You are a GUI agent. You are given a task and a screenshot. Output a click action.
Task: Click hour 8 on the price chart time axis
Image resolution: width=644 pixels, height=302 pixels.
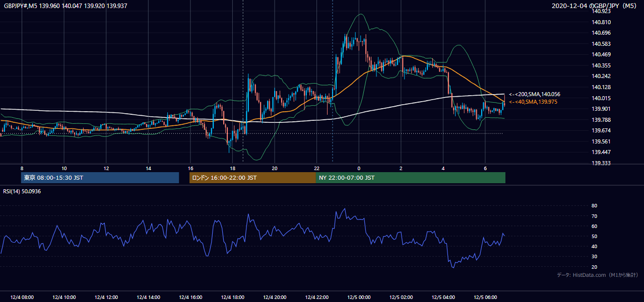pyautogui.click(x=22, y=168)
